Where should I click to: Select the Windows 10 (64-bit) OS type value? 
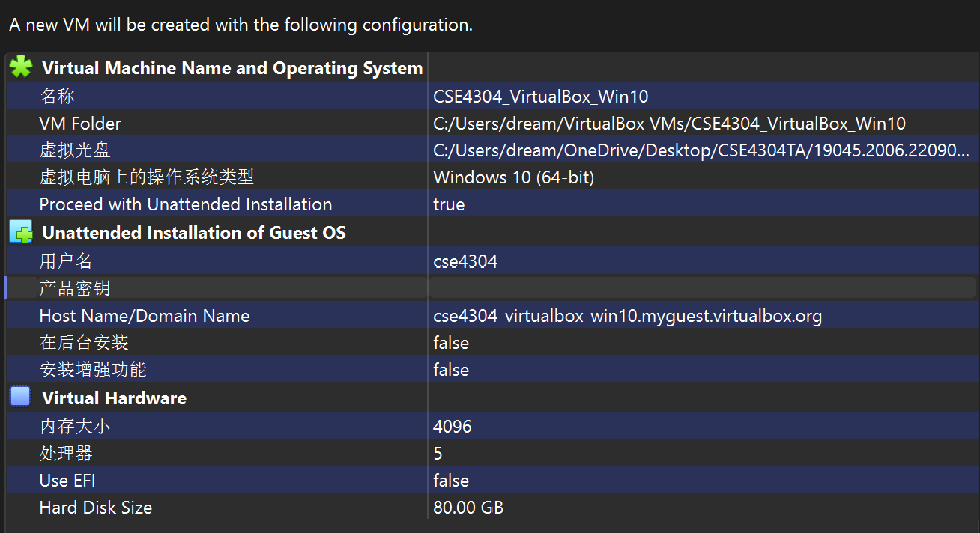pos(513,177)
